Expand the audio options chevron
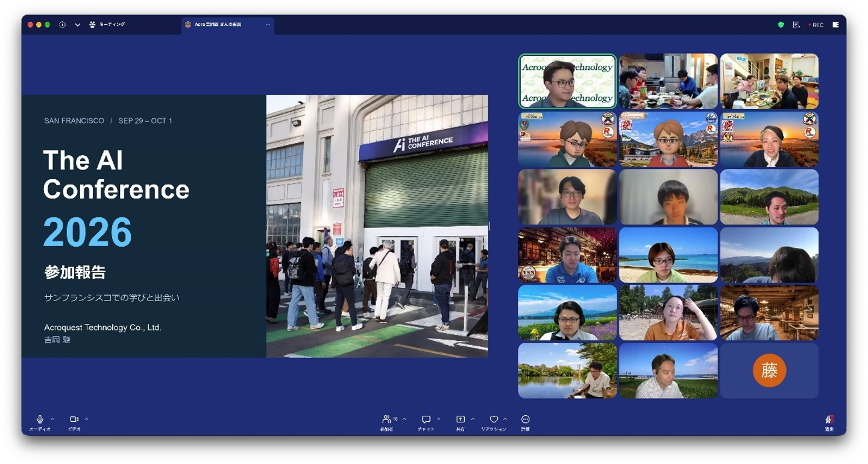 click(x=52, y=419)
